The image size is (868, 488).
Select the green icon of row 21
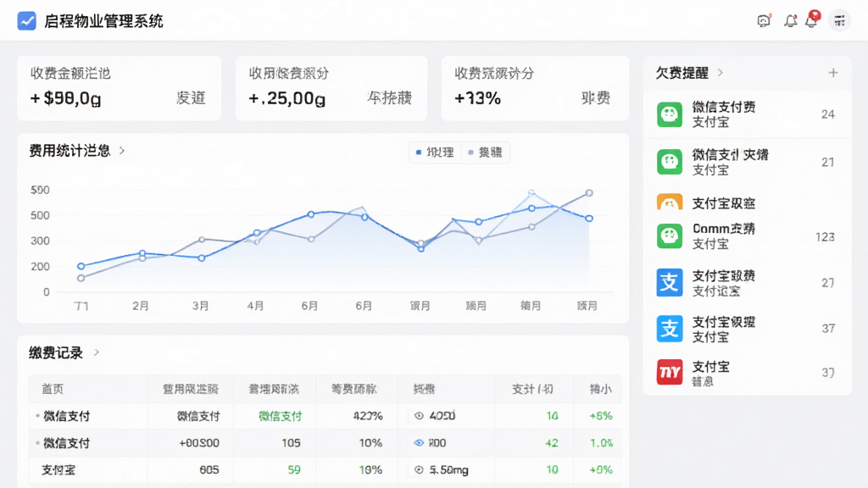pos(670,162)
